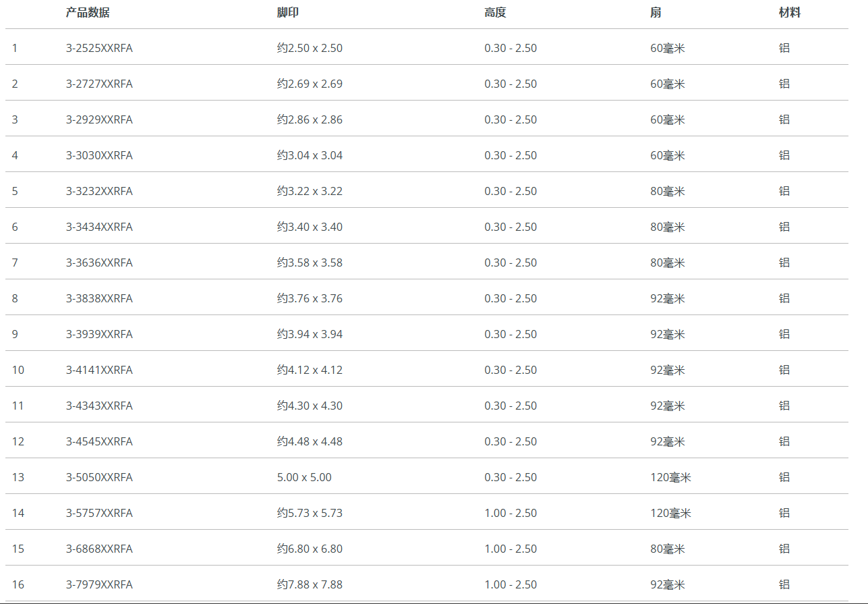Viewport: 868px width, 604px height.
Task: Click the 脚印 column header
Action: (287, 13)
